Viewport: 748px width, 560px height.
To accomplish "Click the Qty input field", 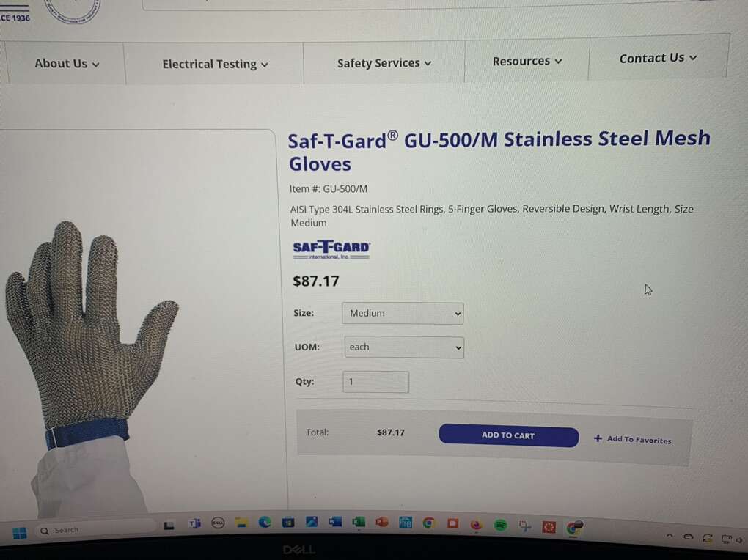I will (376, 382).
